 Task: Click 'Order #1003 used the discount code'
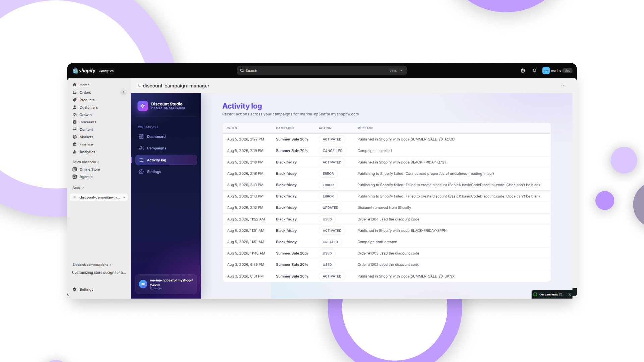coord(388,253)
